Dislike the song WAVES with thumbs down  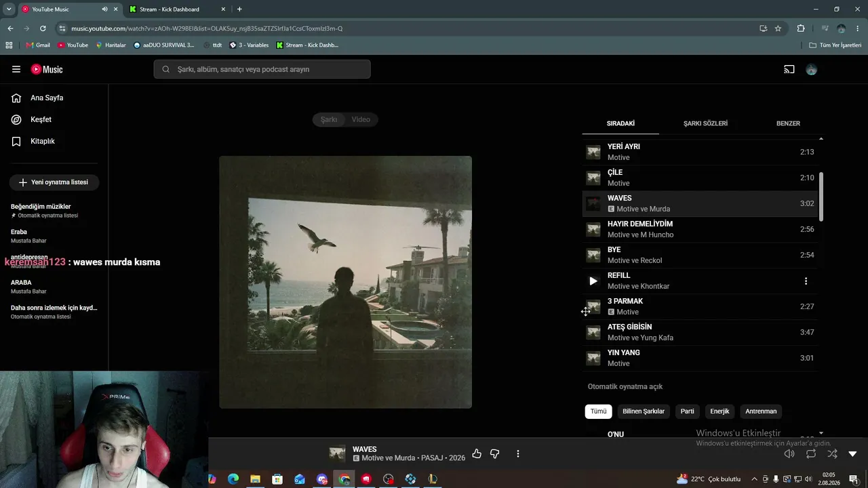pyautogui.click(x=495, y=453)
